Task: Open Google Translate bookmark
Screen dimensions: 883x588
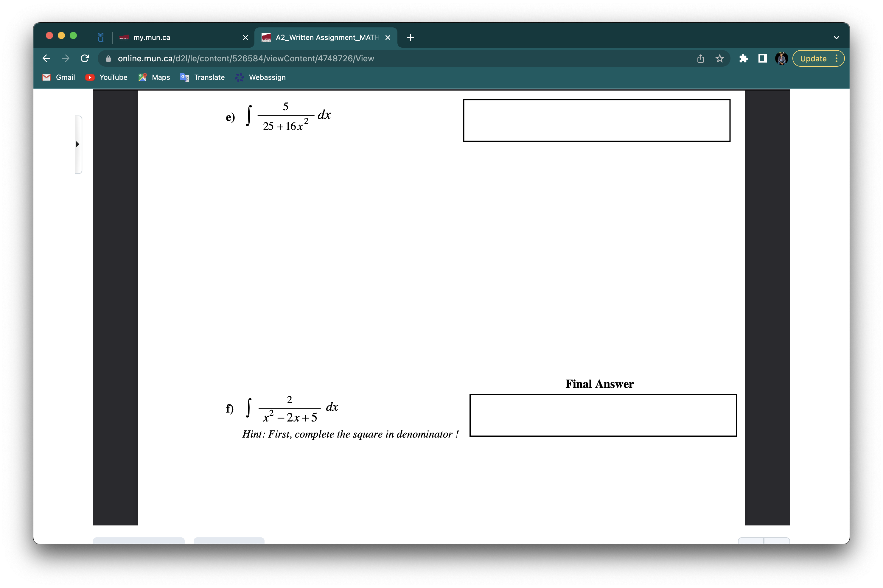Action: (202, 77)
